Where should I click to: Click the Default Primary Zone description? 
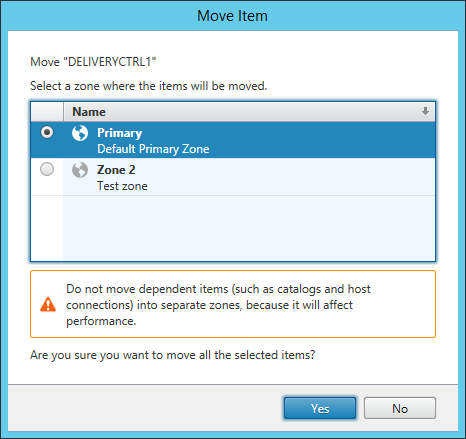pyautogui.click(x=153, y=149)
